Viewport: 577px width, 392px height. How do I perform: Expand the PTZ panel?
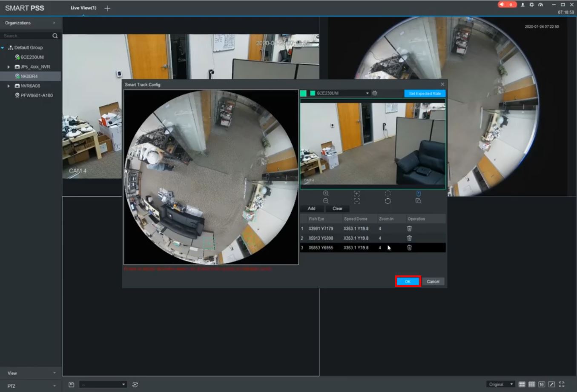click(31, 386)
